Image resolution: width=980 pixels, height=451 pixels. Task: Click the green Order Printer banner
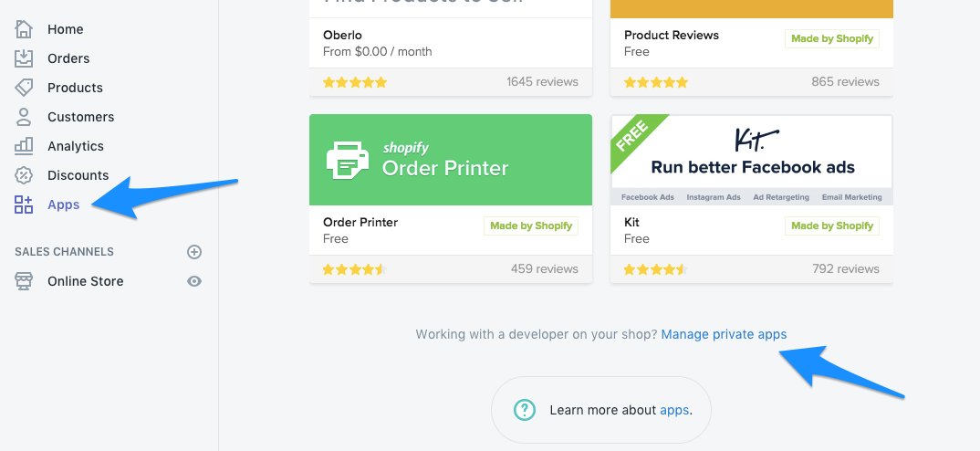451,160
